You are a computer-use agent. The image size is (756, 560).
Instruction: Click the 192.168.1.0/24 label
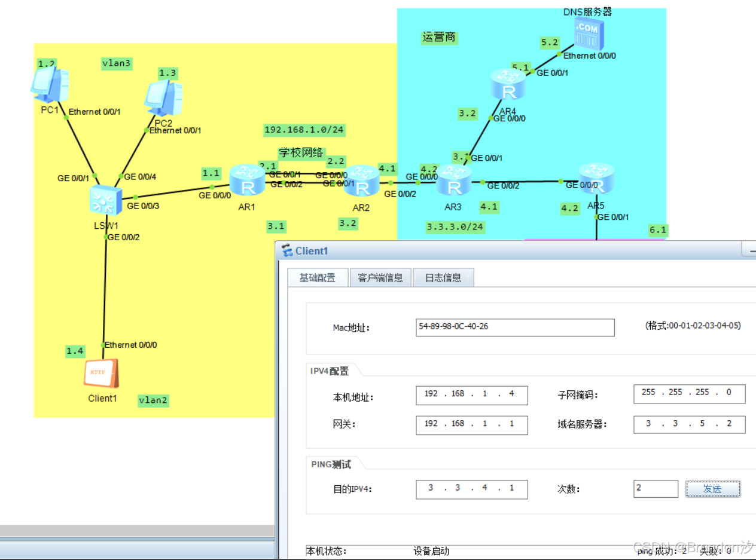pos(304,130)
